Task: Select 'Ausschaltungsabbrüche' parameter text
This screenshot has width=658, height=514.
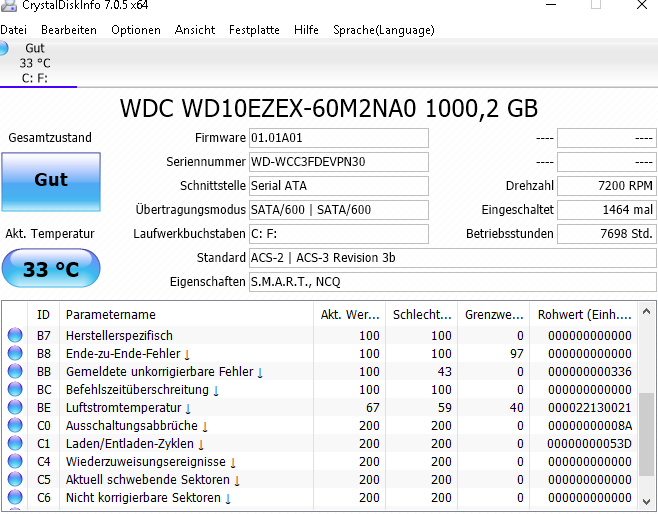Action: tap(132, 426)
